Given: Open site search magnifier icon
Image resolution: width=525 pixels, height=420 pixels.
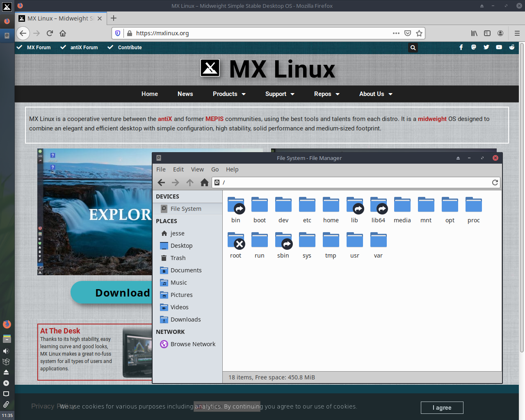Looking at the screenshot, I should click(413, 48).
